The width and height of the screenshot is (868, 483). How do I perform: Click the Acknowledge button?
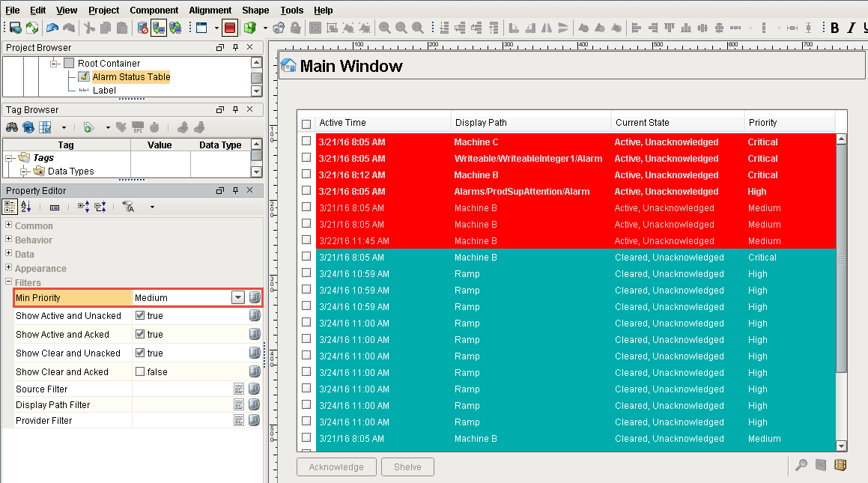point(336,467)
